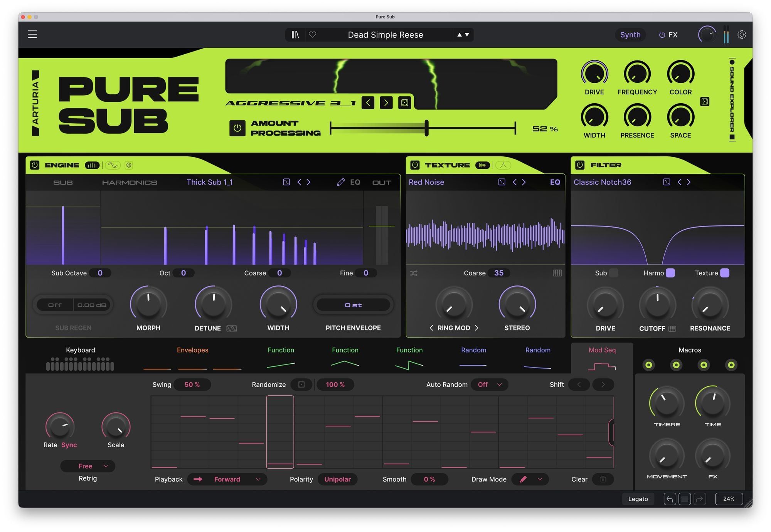Toggle the FX power switch

click(x=662, y=35)
